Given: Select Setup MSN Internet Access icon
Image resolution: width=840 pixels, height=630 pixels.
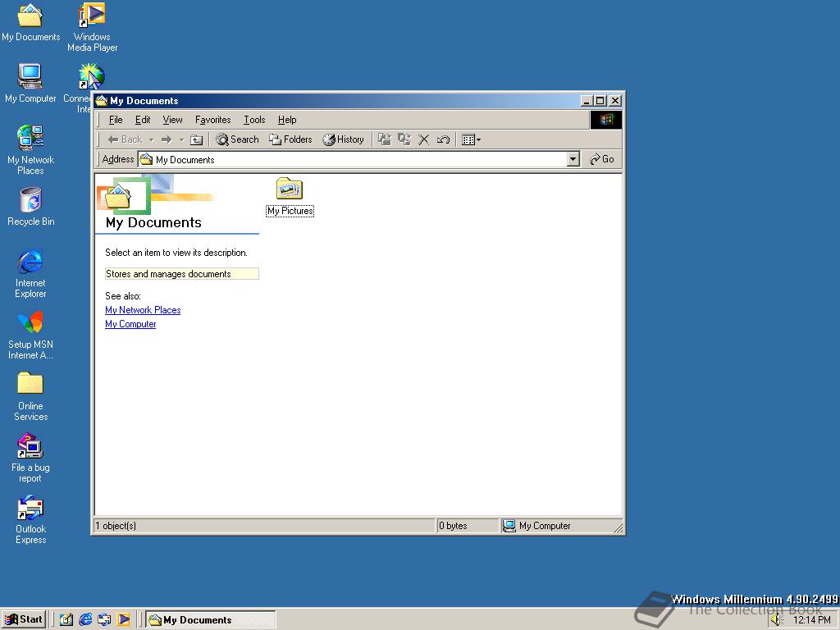Looking at the screenshot, I should 30,335.
